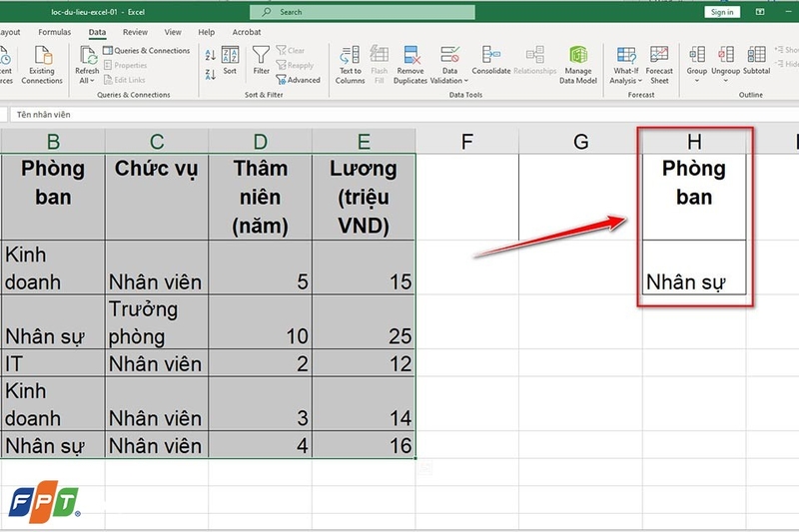Image resolution: width=799 pixels, height=532 pixels.
Task: Select column H header
Action: [694, 142]
